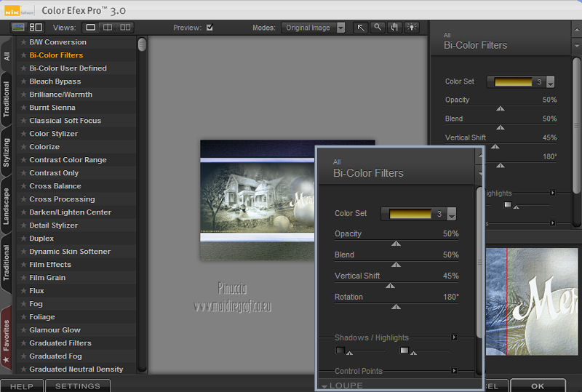Image resolution: width=582 pixels, height=392 pixels.
Task: Activate the zoom magnifier tool
Action: pyautogui.click(x=378, y=28)
